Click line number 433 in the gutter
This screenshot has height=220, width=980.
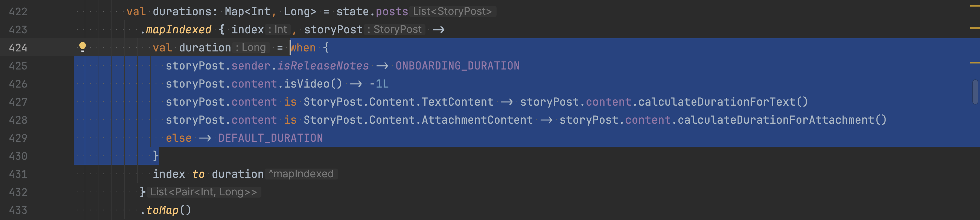(x=18, y=210)
